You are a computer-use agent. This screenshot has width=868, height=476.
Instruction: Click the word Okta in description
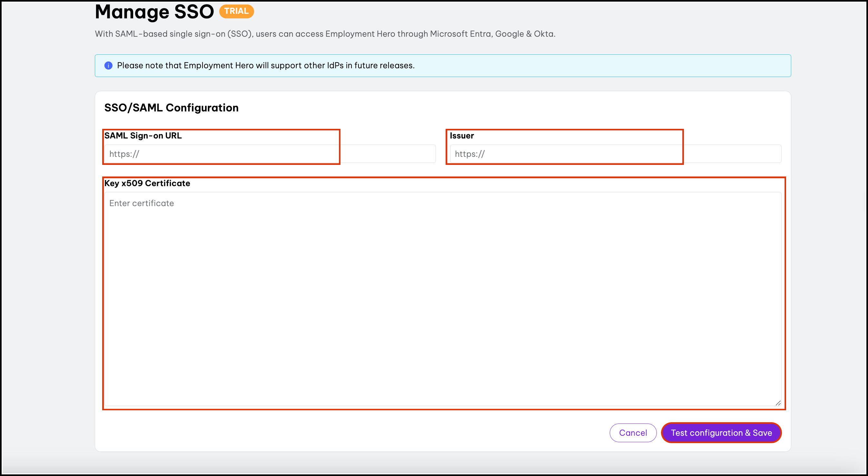click(x=544, y=34)
